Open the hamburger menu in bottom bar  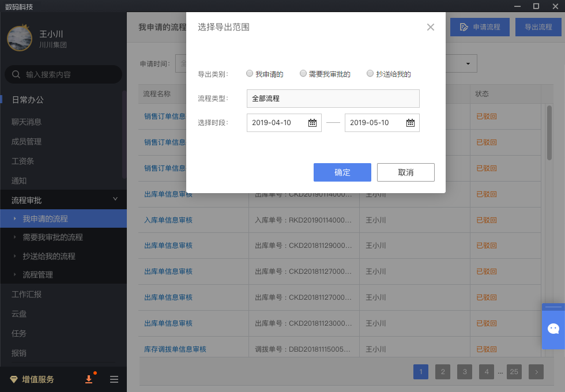(x=114, y=379)
